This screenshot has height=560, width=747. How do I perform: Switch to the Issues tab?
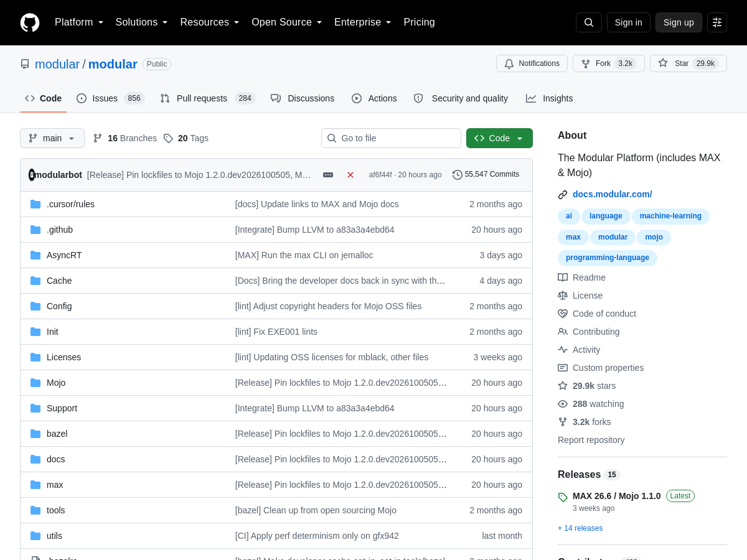110,98
